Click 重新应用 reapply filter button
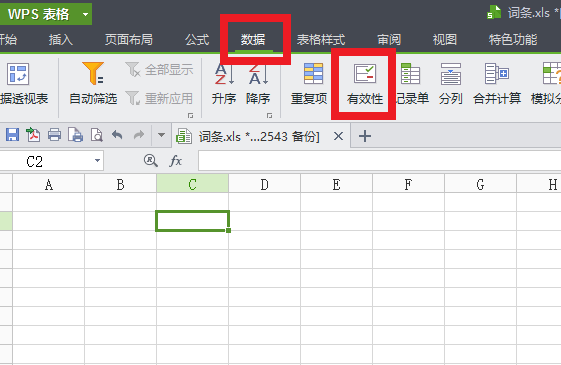Viewport: 561px width, 365px height. pyautogui.click(x=160, y=98)
